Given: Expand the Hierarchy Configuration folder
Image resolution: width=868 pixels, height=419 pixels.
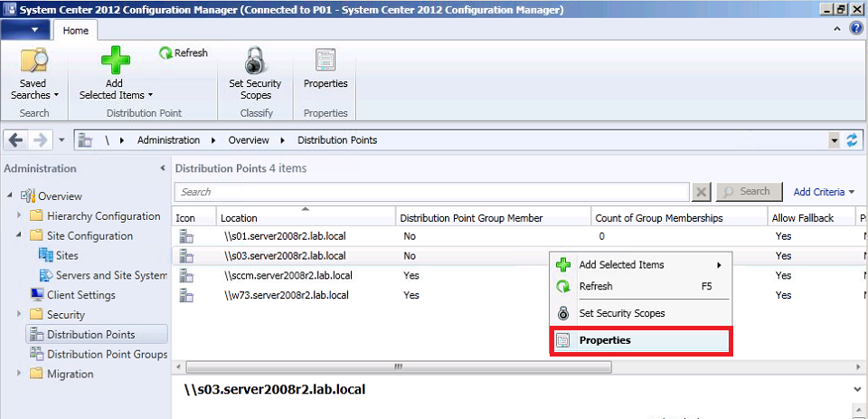Looking at the screenshot, I should tap(19, 215).
